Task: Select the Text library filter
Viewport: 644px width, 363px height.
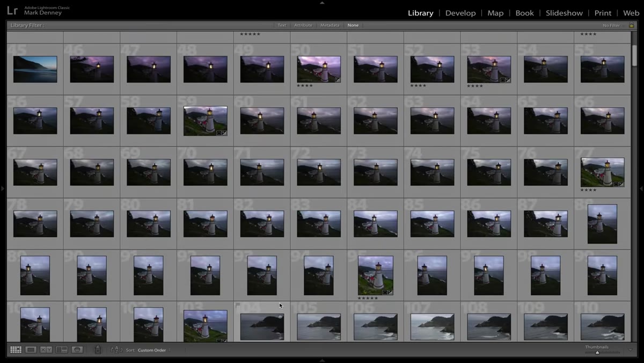Action: tap(282, 25)
